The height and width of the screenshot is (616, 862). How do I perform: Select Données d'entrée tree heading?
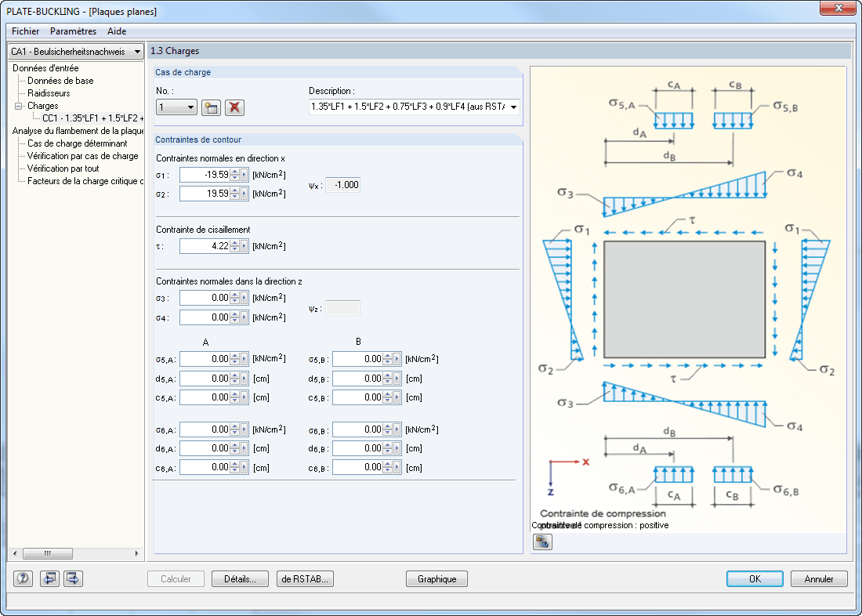(45, 68)
